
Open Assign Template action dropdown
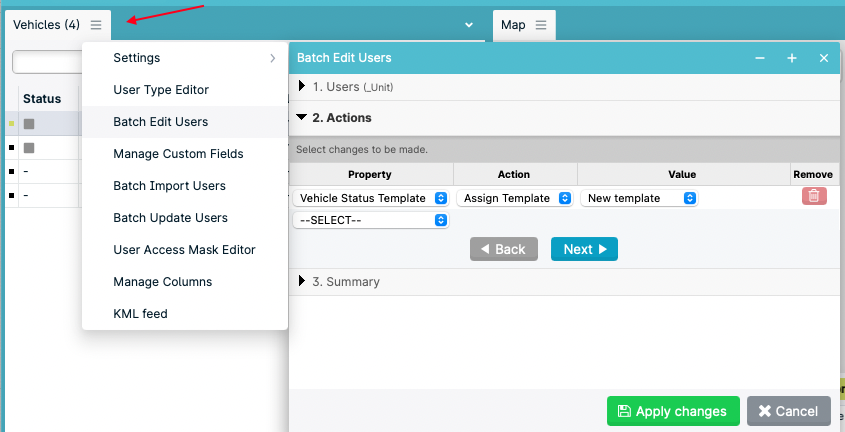[x=515, y=198]
